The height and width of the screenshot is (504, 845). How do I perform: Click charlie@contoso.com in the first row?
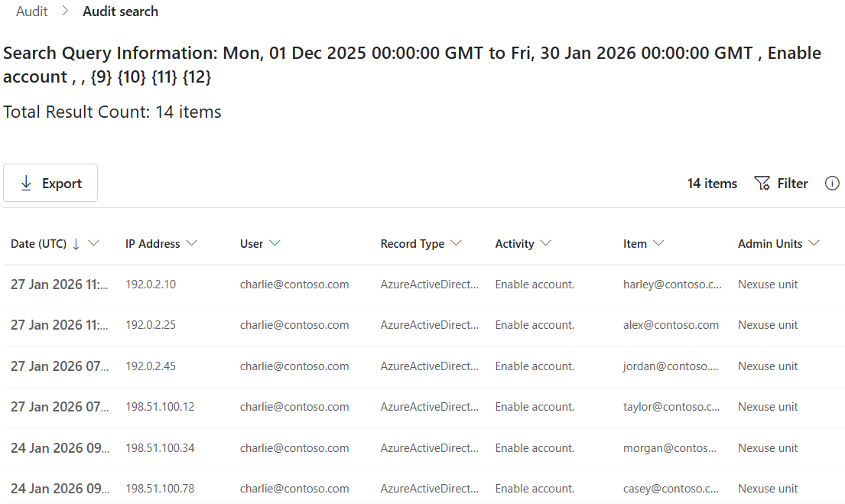[294, 284]
